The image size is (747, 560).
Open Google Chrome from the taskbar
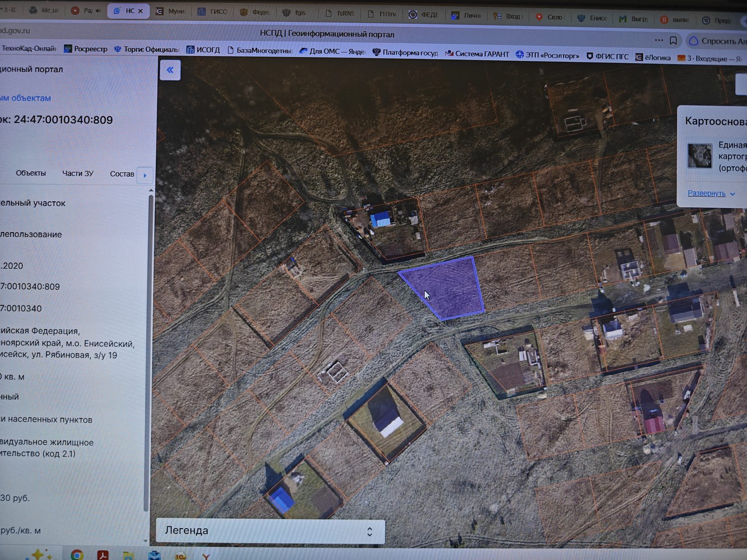[77, 555]
